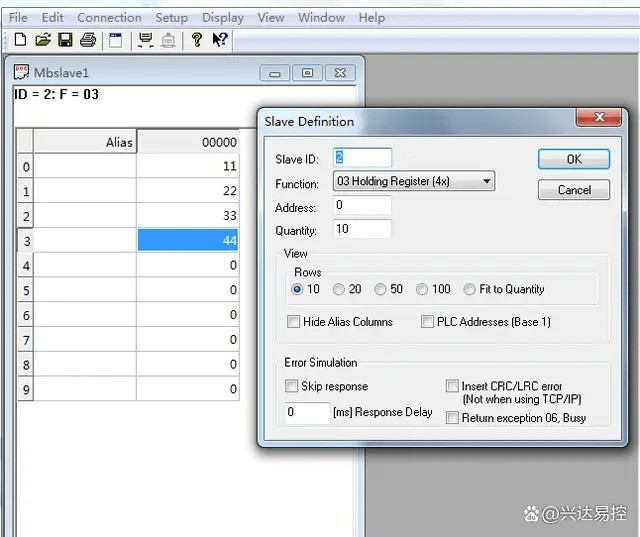Open the Window menu

click(x=321, y=18)
